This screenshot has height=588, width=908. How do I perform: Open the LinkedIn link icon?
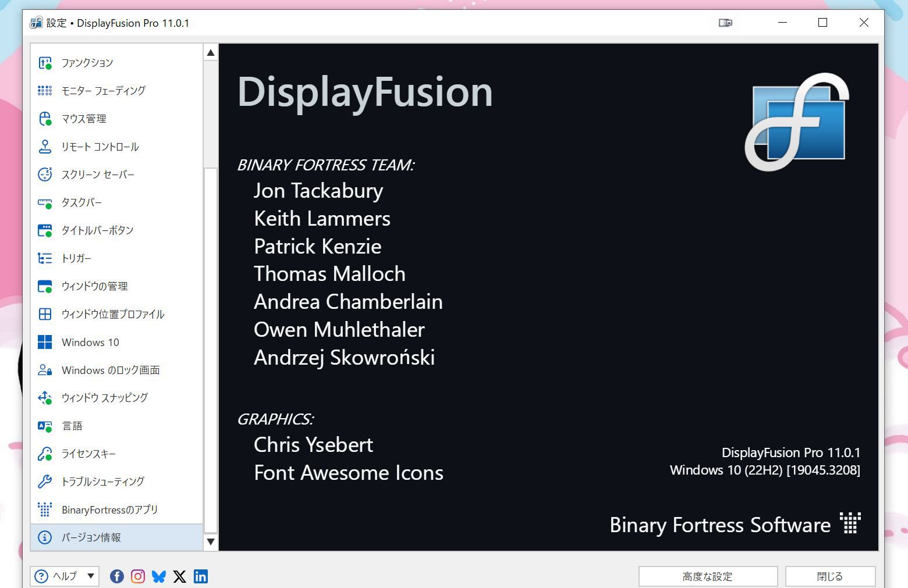point(201,576)
